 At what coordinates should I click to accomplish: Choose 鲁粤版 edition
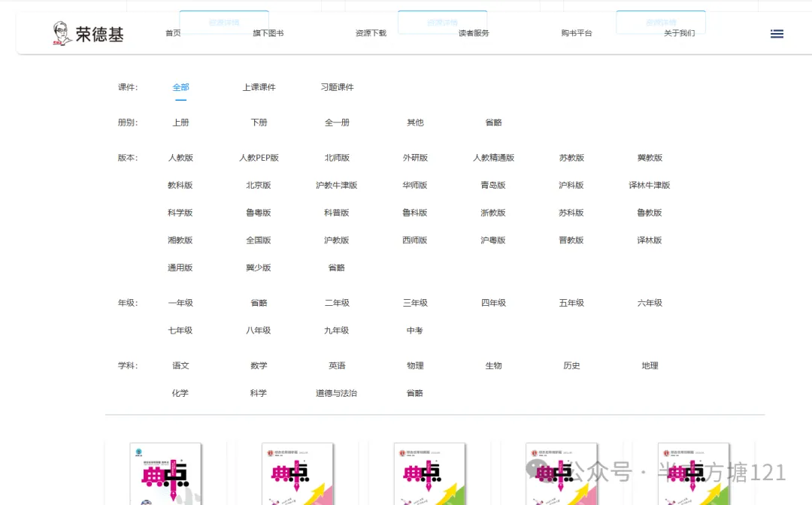259,213
